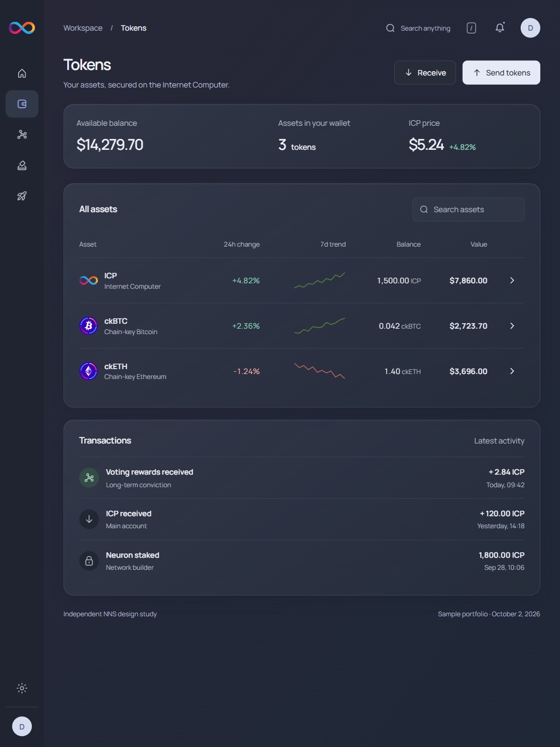Click the ICP received arrow icon
This screenshot has width=560, height=747.
[x=89, y=520]
